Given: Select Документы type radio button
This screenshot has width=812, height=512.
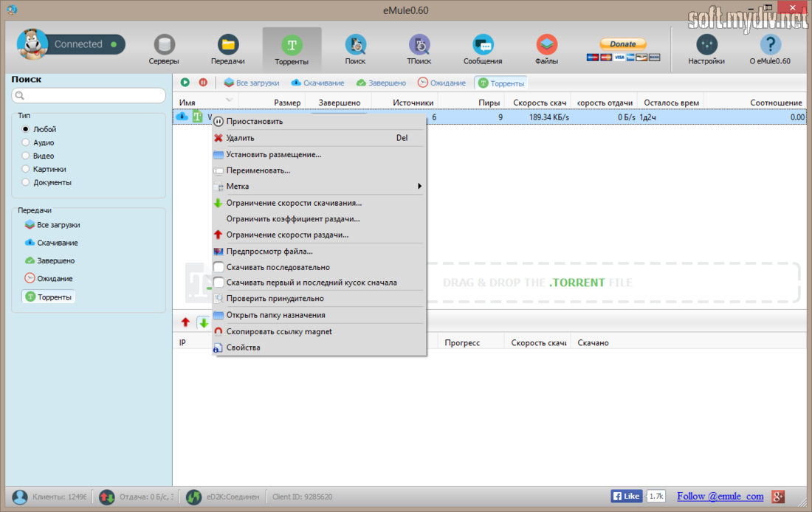Looking at the screenshot, I should click(25, 182).
